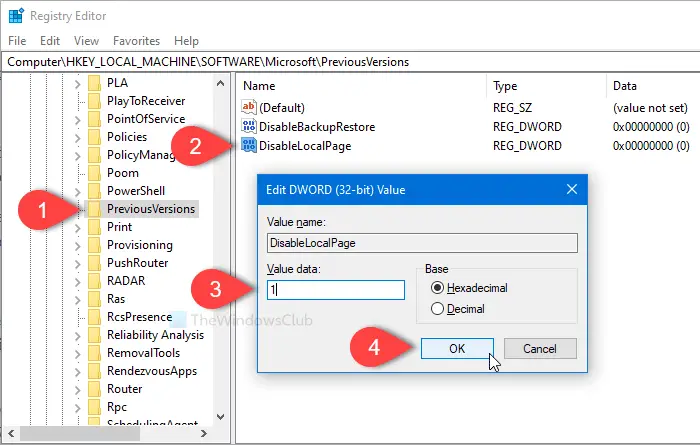Expand the Print key
The width and height of the screenshot is (700, 445).
point(78,228)
